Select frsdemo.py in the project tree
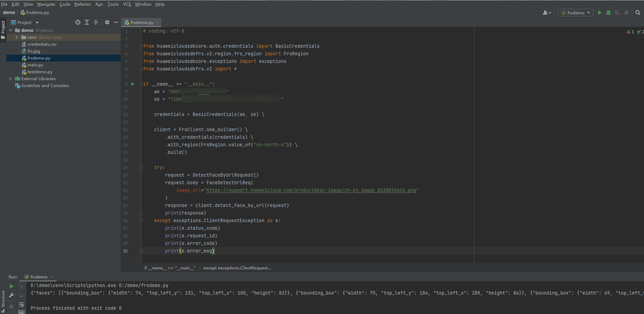This screenshot has width=644, height=314. pyautogui.click(x=39, y=58)
